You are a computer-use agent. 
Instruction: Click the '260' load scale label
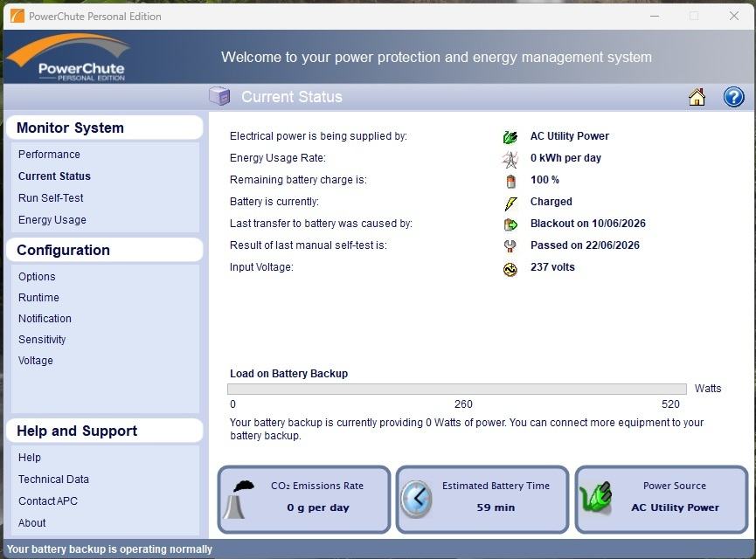[x=463, y=404]
